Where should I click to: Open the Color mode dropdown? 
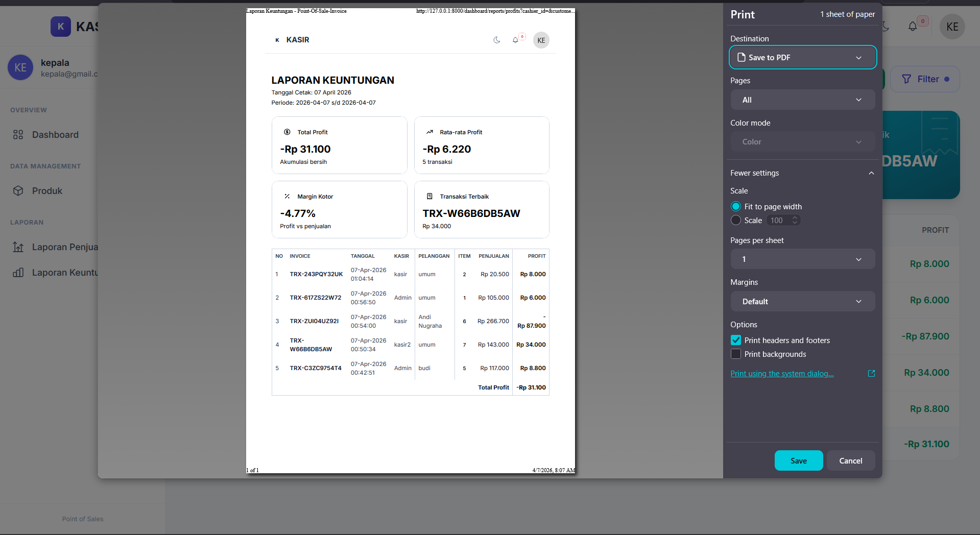(x=803, y=141)
